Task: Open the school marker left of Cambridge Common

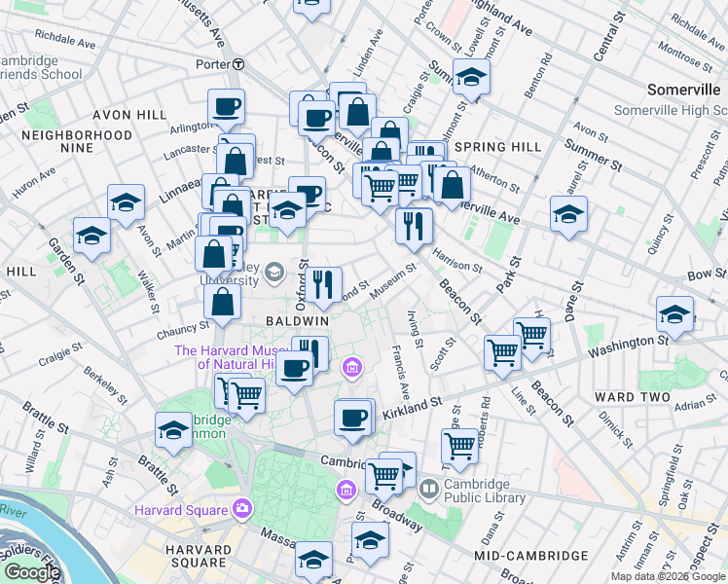Action: point(173,430)
